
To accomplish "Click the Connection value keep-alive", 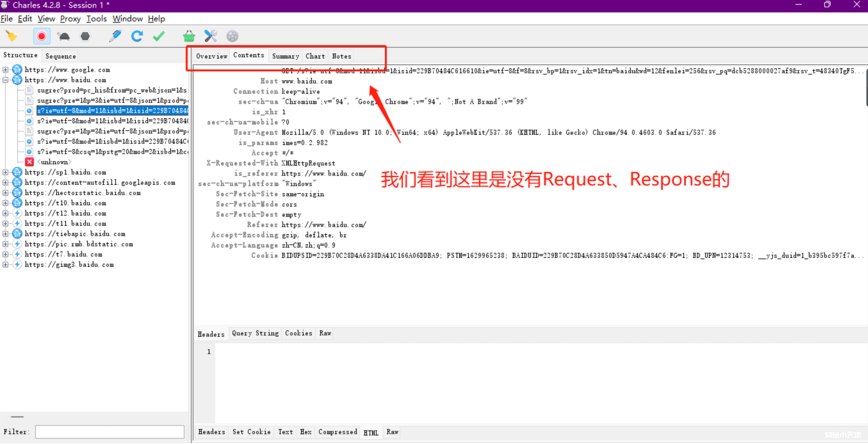I will click(x=301, y=91).
